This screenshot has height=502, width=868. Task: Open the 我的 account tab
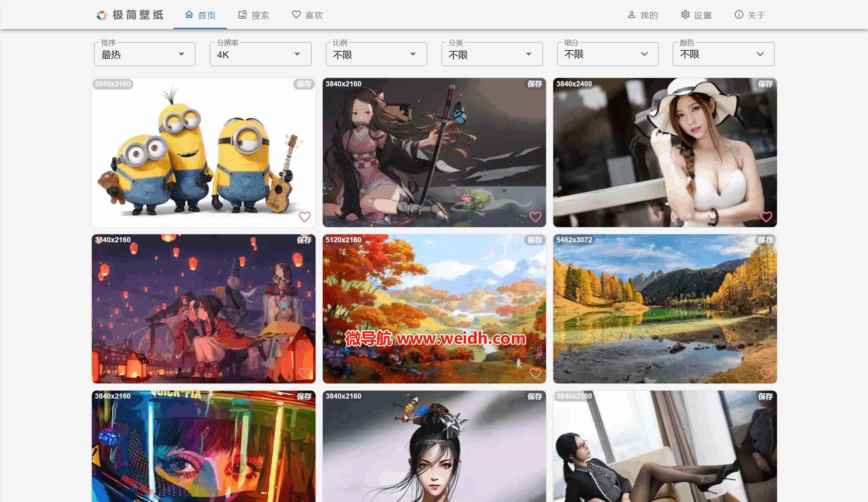[643, 15]
